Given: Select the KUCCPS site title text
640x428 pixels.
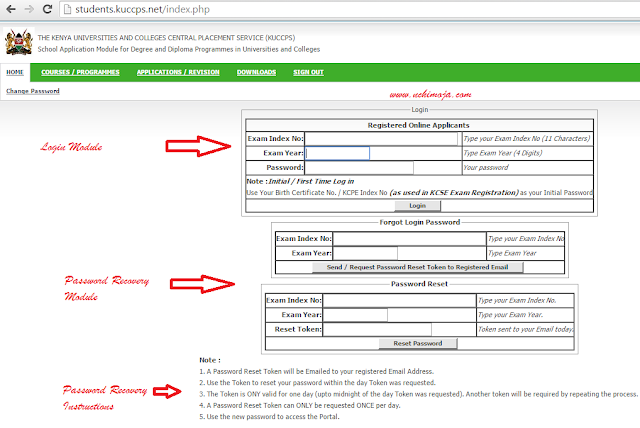Looking at the screenshot, I should tap(166, 38).
